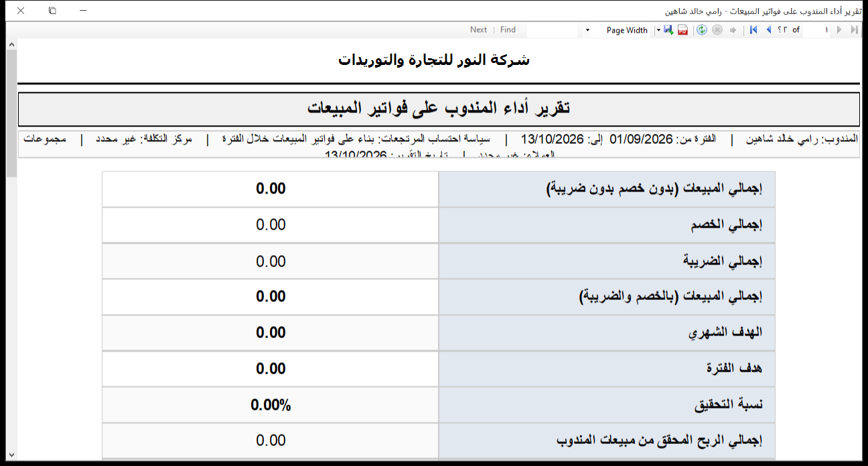The height and width of the screenshot is (466, 868).
Task: Click the period start date 01/09/2026
Action: pos(640,139)
